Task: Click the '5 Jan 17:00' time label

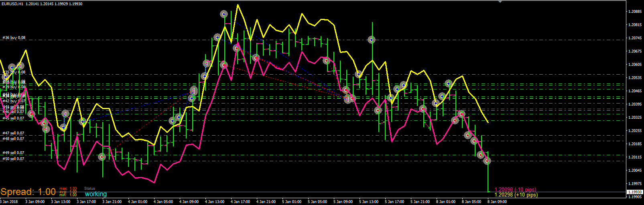Action: [x=394, y=202]
